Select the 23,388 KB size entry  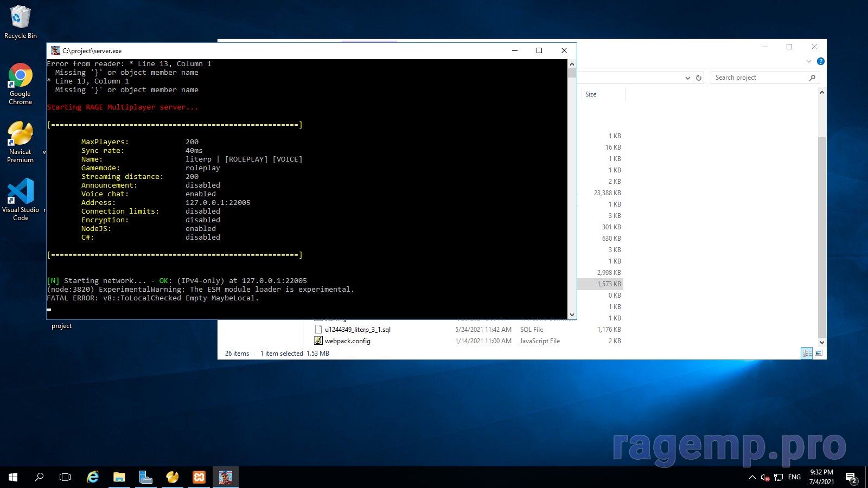[607, 193]
